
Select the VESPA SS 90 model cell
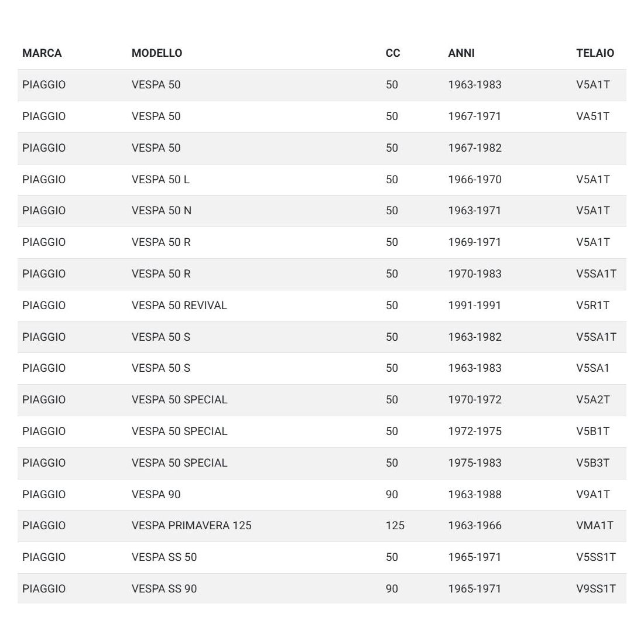(164, 589)
